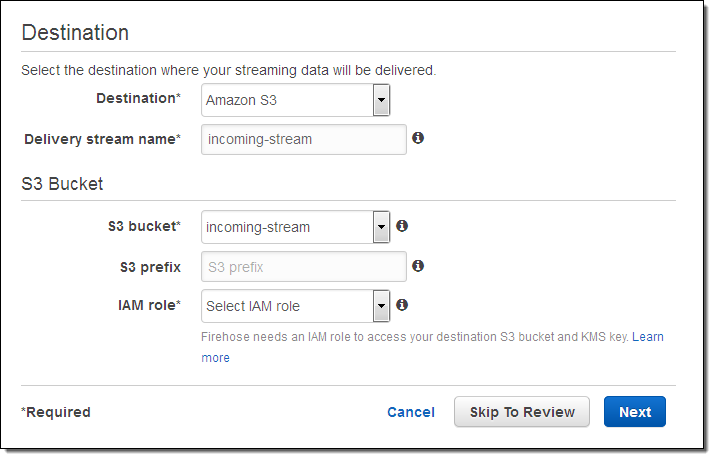Click info icon beside S3 prefix field

click(x=418, y=266)
